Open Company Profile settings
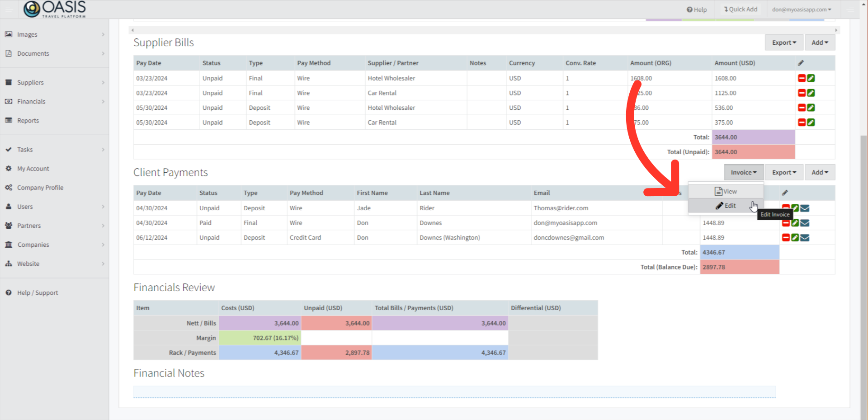Screen dimensions: 868x420 pyautogui.click(x=40, y=187)
